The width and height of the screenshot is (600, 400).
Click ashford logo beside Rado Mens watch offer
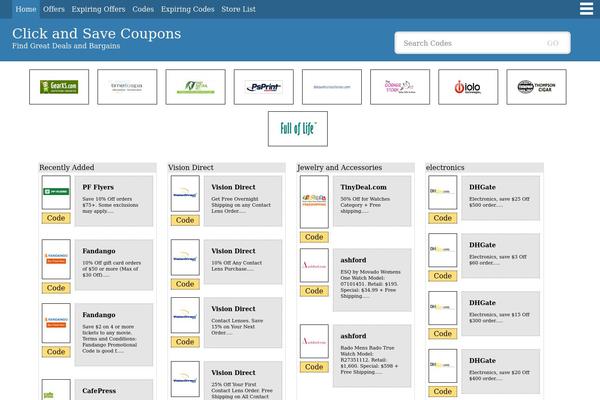[x=314, y=341]
